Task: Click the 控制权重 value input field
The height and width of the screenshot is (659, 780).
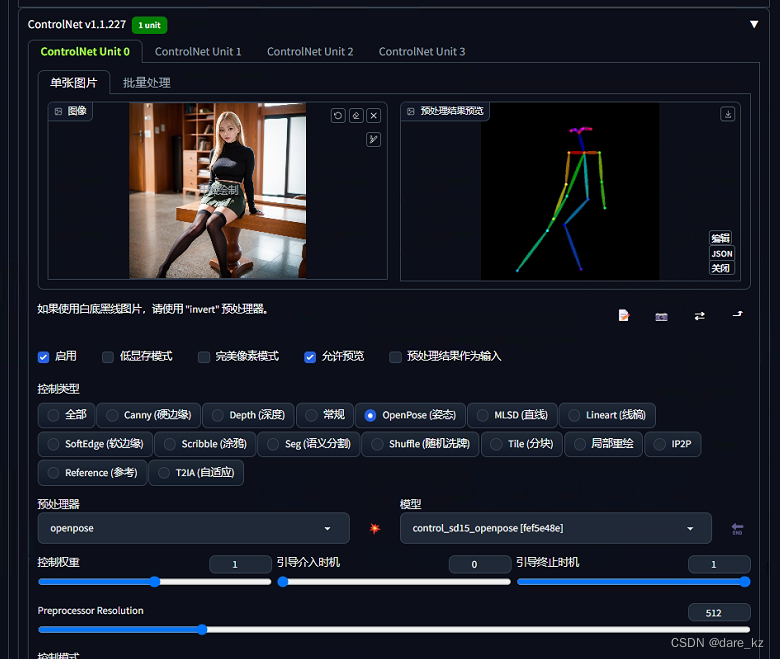Action: (240, 565)
